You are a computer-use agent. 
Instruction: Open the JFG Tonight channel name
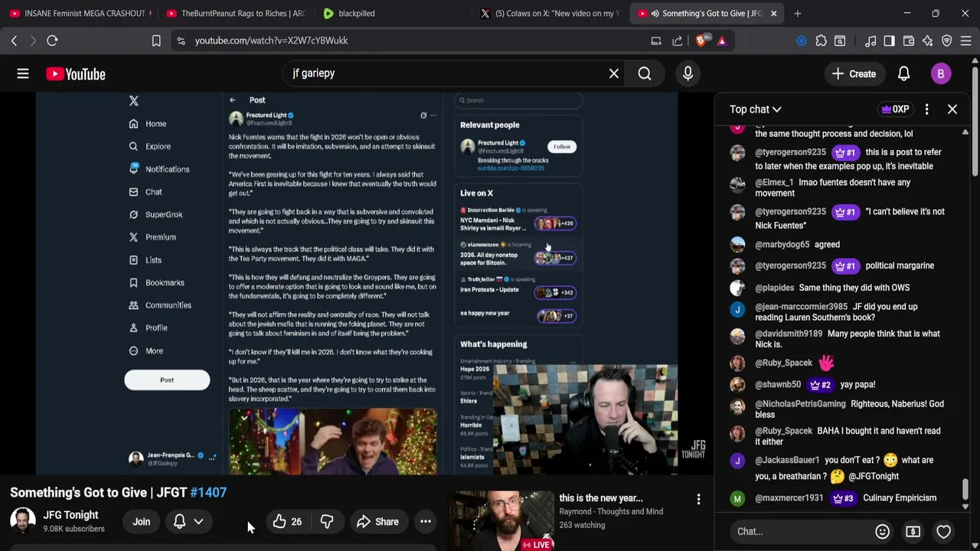pyautogui.click(x=70, y=515)
